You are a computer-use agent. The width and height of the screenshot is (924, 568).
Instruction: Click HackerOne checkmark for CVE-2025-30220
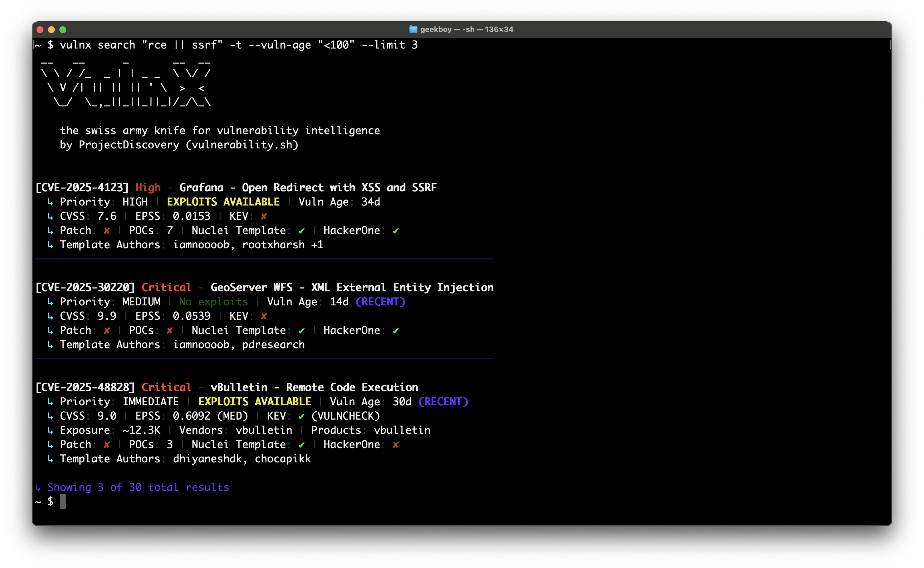396,331
